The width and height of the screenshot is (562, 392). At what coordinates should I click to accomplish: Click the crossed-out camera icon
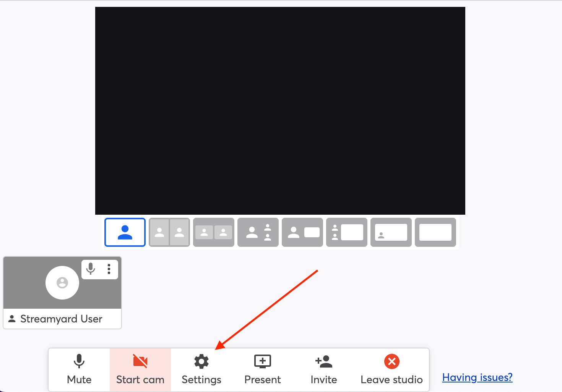140,361
